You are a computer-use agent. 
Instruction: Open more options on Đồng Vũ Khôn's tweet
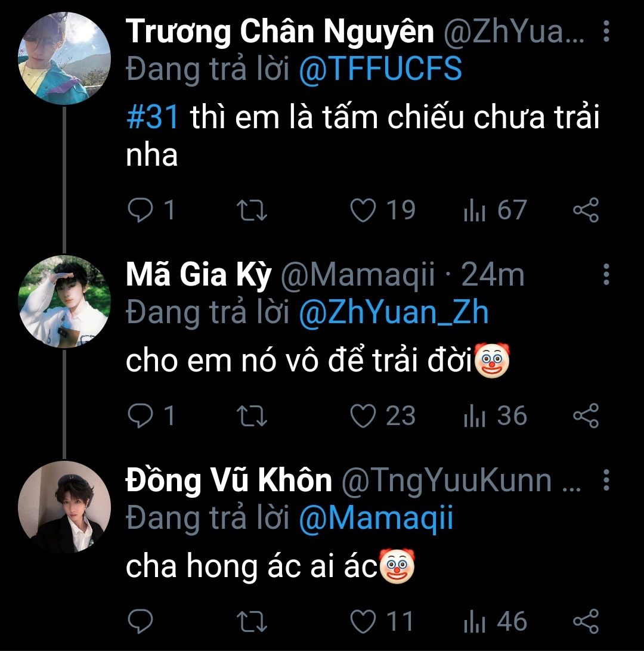pos(606,480)
